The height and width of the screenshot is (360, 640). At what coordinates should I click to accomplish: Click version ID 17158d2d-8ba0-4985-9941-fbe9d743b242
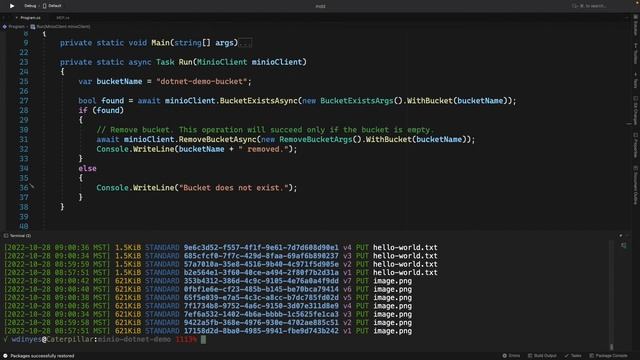tap(261, 331)
